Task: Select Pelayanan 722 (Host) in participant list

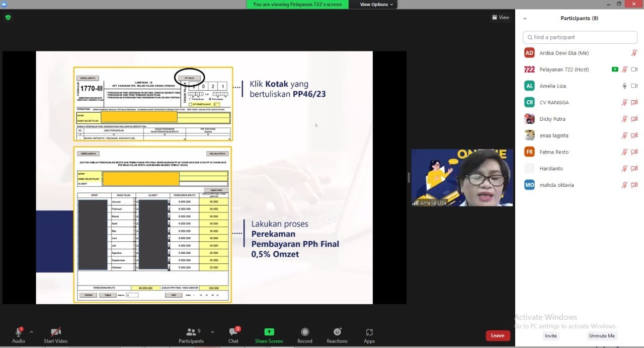Action: click(563, 69)
